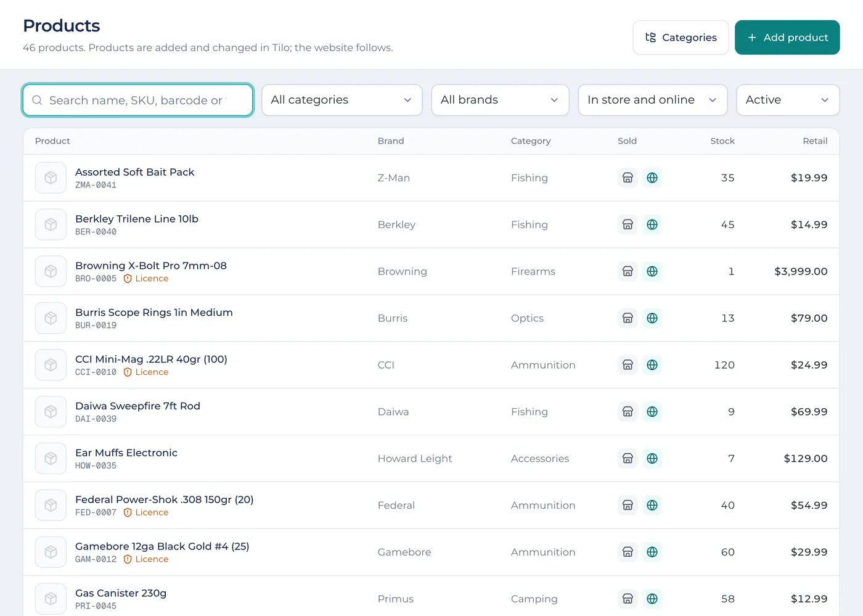Viewport: 863px width, 616px height.
Task: Open CCI Mini-Mag .22LR 40gr product
Action: [151, 359]
